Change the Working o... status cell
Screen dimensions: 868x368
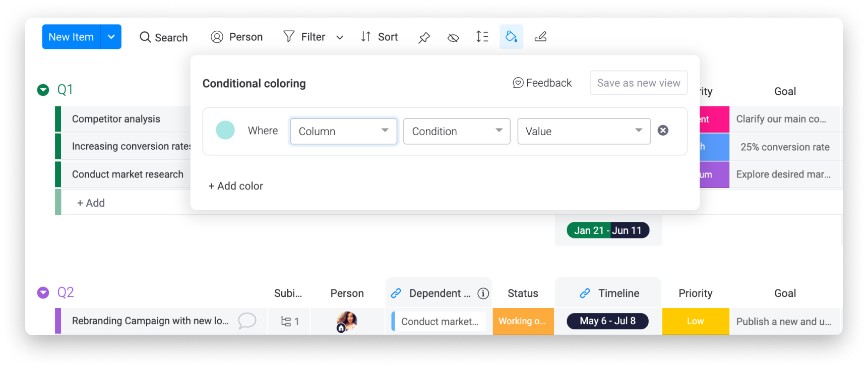(523, 321)
